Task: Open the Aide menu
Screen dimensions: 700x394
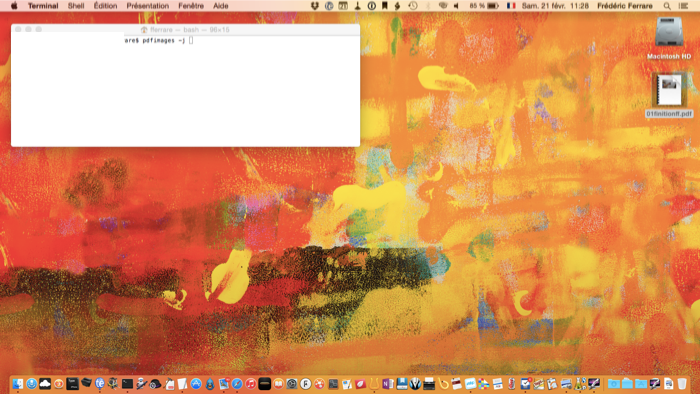Action: (x=221, y=6)
